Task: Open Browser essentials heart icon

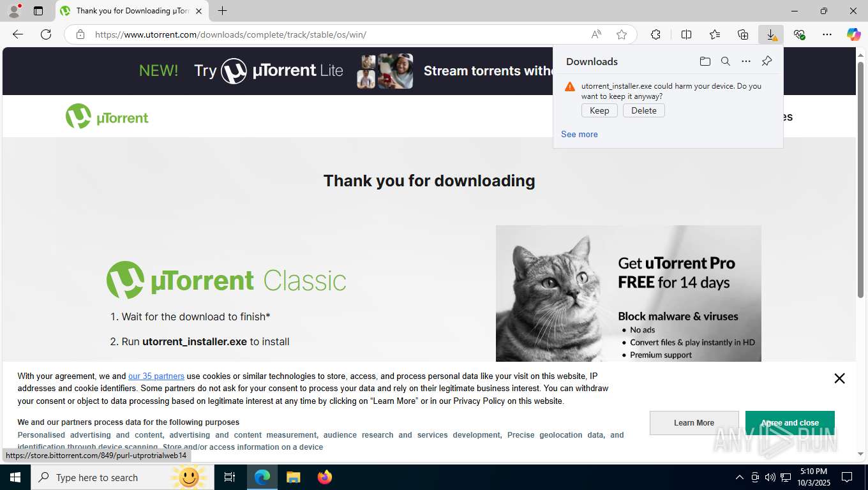Action: [799, 34]
